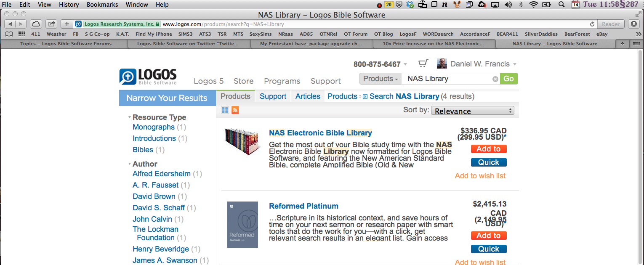
Task: Click the user avatar photo next to Daniel W. Francis
Action: tap(442, 64)
